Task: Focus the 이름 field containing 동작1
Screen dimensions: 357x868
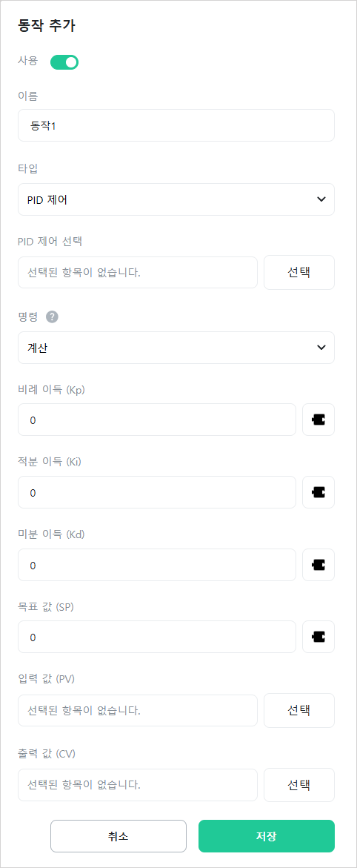Action: click(x=176, y=125)
